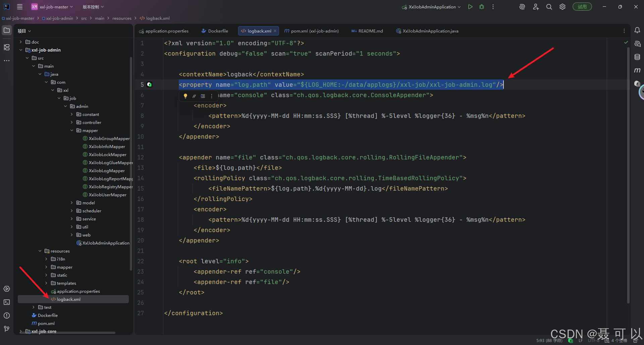Open the Maven tool window
644x345 pixels.
point(637,70)
